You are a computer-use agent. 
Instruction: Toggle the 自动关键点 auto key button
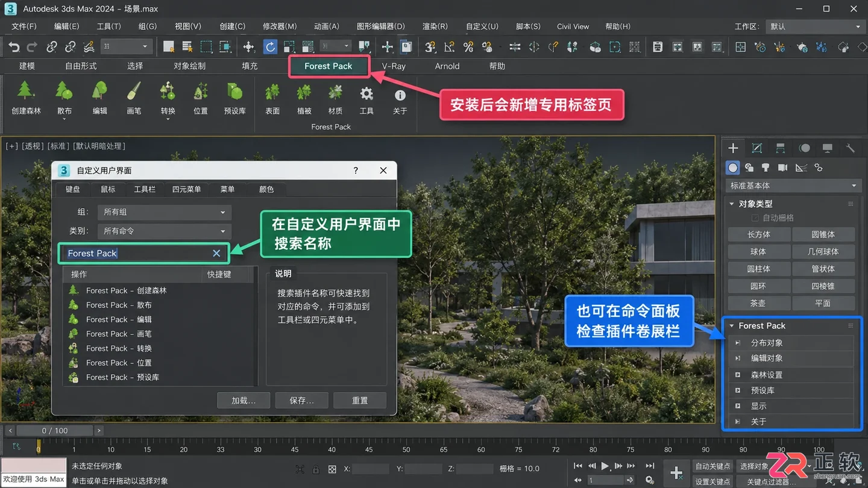tap(712, 466)
